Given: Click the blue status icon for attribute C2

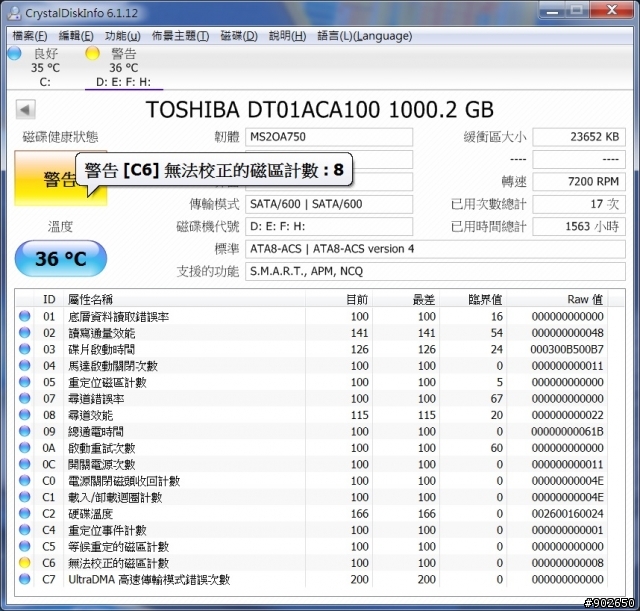Looking at the screenshot, I should (x=24, y=513).
